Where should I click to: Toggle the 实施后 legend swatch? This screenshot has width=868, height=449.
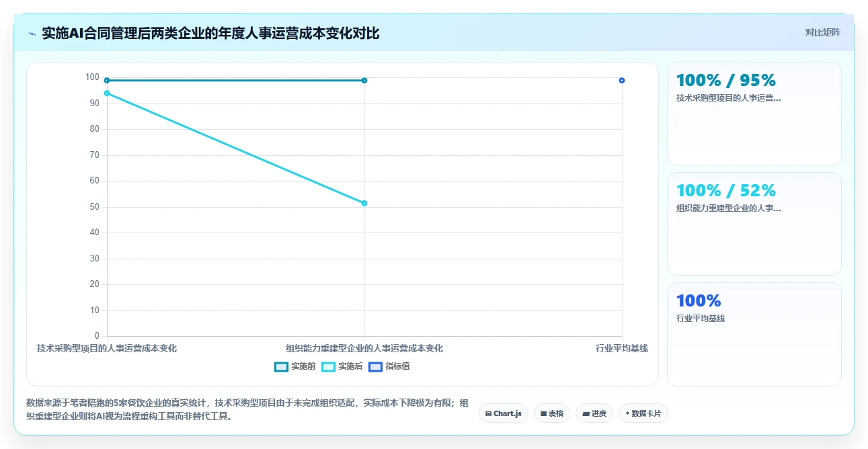[x=328, y=366]
